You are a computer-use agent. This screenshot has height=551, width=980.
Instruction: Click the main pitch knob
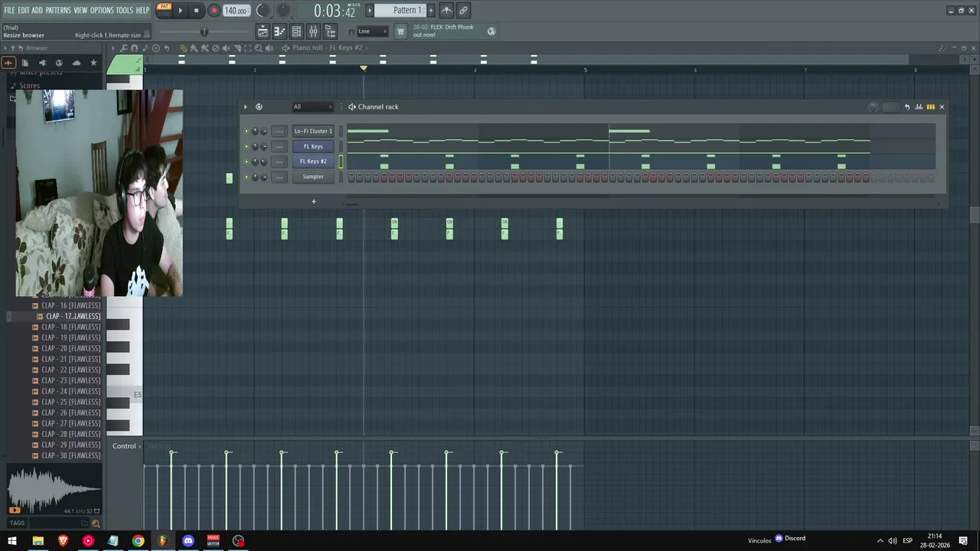click(x=283, y=10)
